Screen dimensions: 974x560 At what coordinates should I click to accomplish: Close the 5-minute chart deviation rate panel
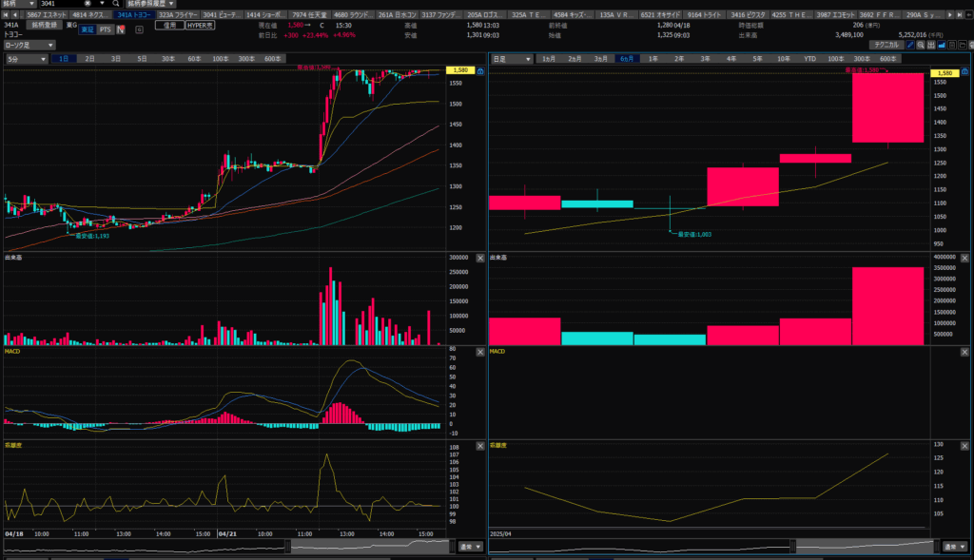click(480, 446)
